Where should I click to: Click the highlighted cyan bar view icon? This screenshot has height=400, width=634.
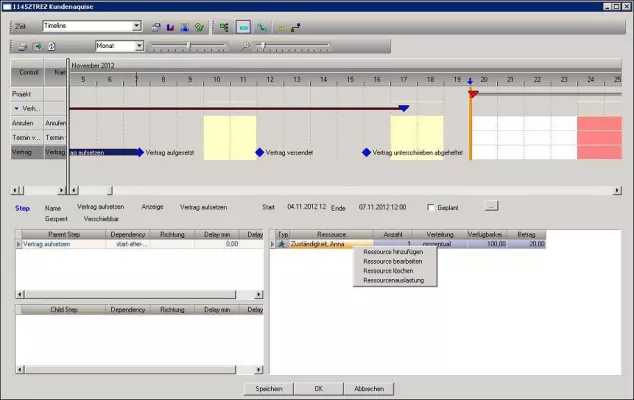(243, 26)
